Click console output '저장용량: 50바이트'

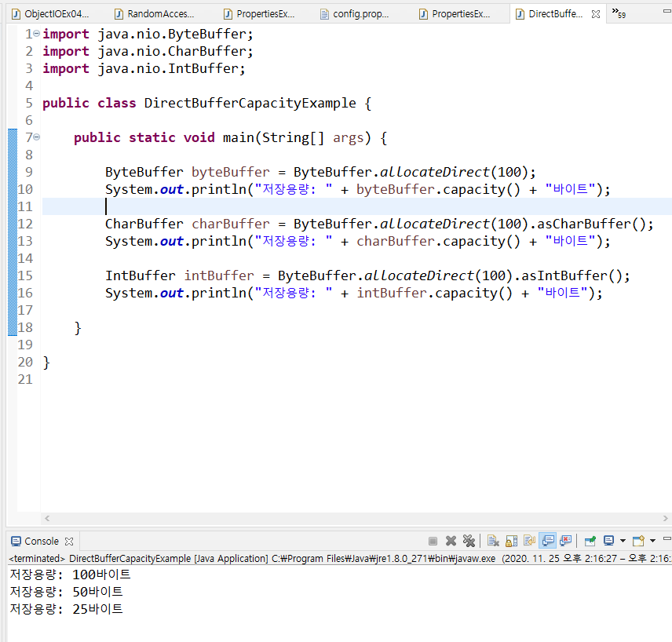pos(67,592)
